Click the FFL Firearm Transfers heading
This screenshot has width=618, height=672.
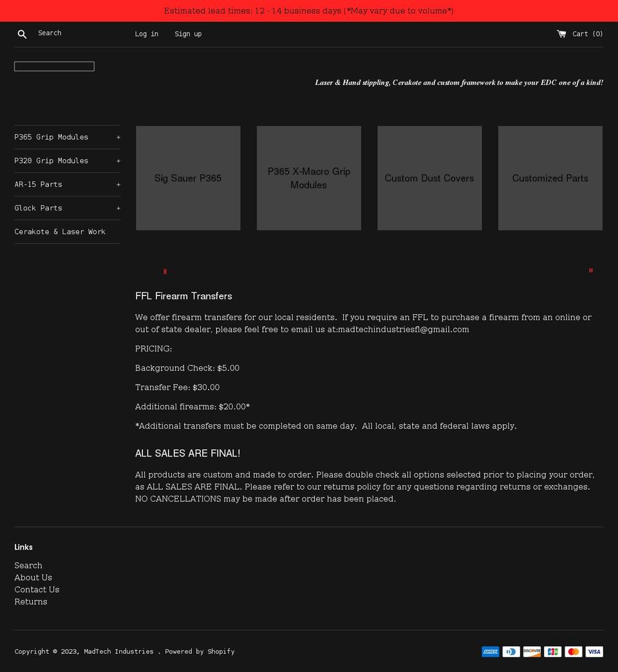coord(183,295)
